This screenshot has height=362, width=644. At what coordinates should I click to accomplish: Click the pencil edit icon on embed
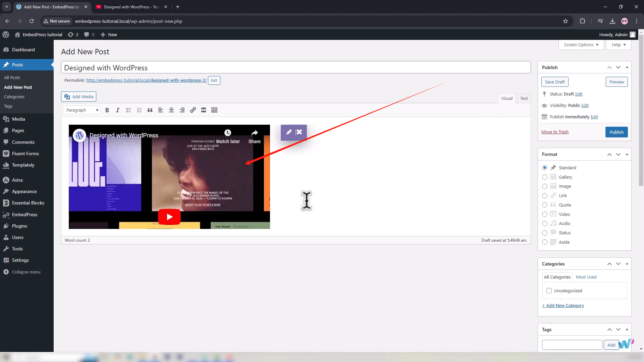[x=289, y=132]
